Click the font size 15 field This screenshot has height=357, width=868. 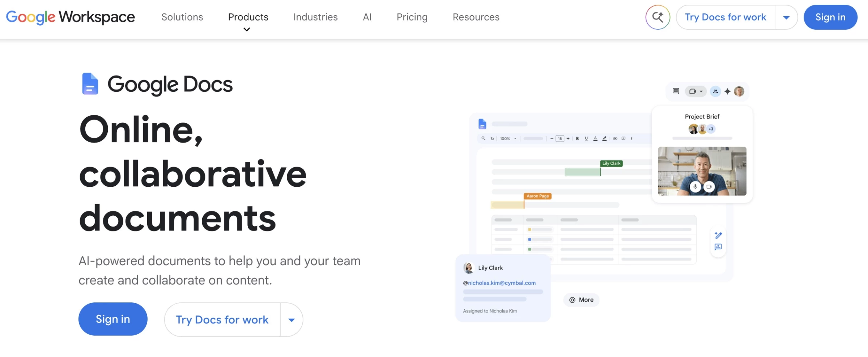(560, 138)
